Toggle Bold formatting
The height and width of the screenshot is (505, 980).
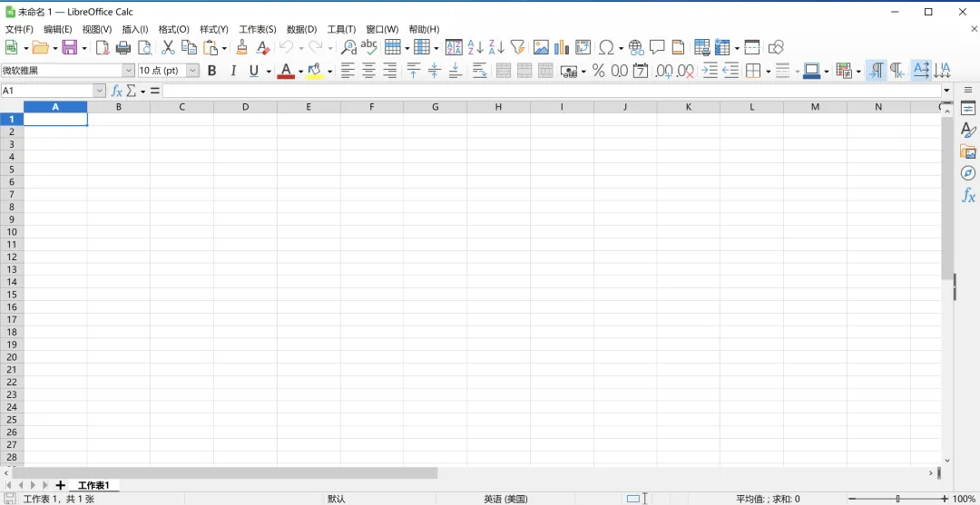211,71
